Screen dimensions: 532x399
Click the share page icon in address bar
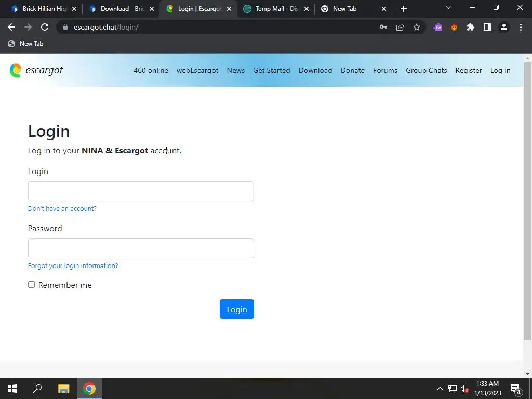point(400,27)
